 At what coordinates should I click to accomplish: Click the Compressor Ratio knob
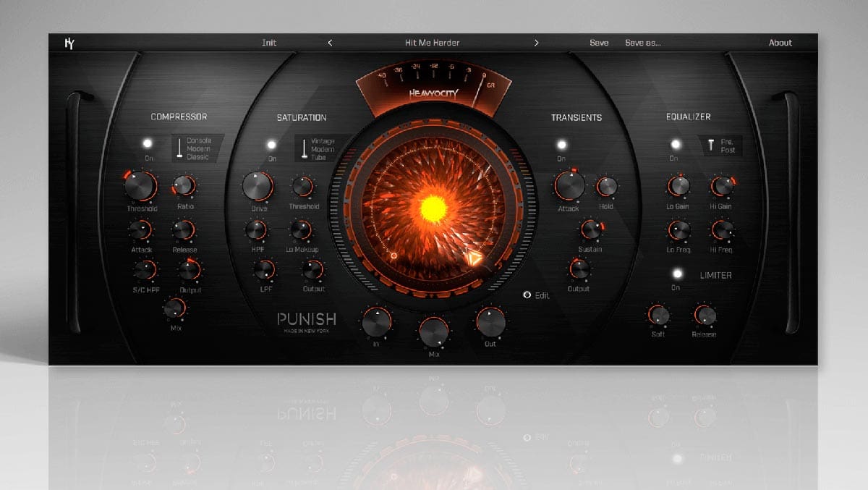point(184,186)
